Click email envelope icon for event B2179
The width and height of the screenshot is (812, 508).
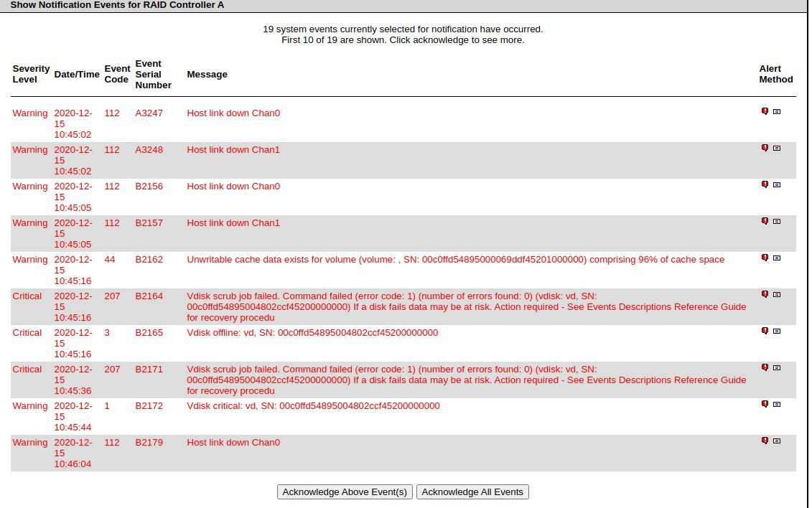(x=776, y=441)
